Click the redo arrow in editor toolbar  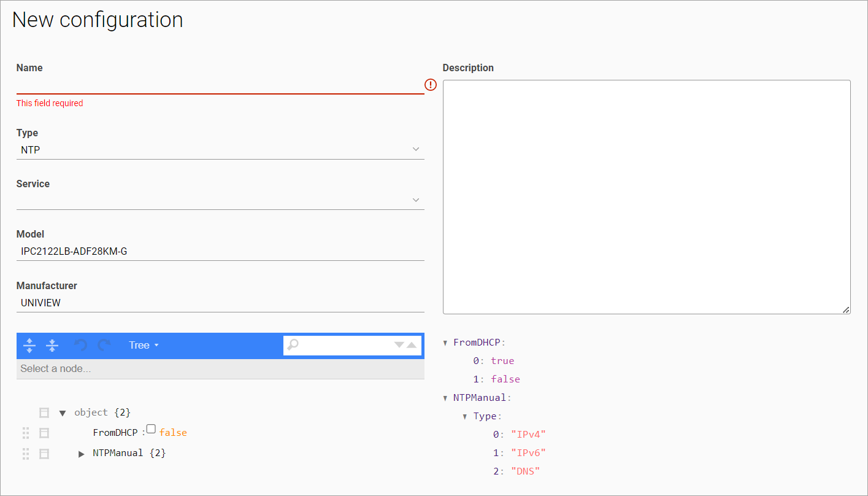click(x=104, y=345)
